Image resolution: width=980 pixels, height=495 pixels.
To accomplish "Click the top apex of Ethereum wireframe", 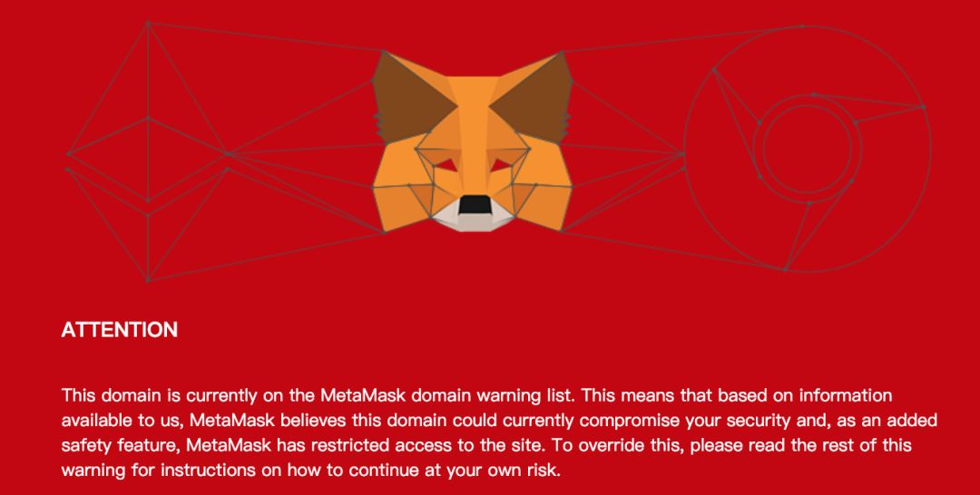I will 148,23.
